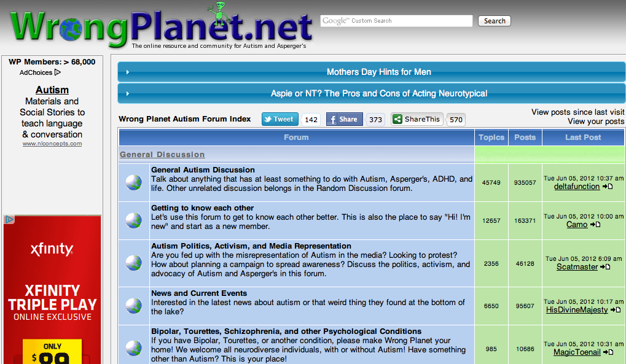Open latest post arrow next to Scatmaster
This screenshot has width=626, height=364.
(605, 267)
